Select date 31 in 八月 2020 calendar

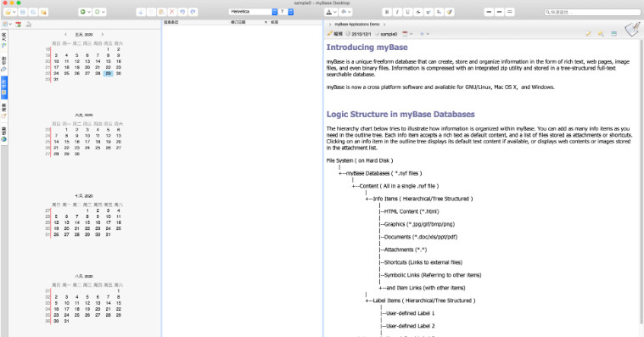tap(66, 321)
